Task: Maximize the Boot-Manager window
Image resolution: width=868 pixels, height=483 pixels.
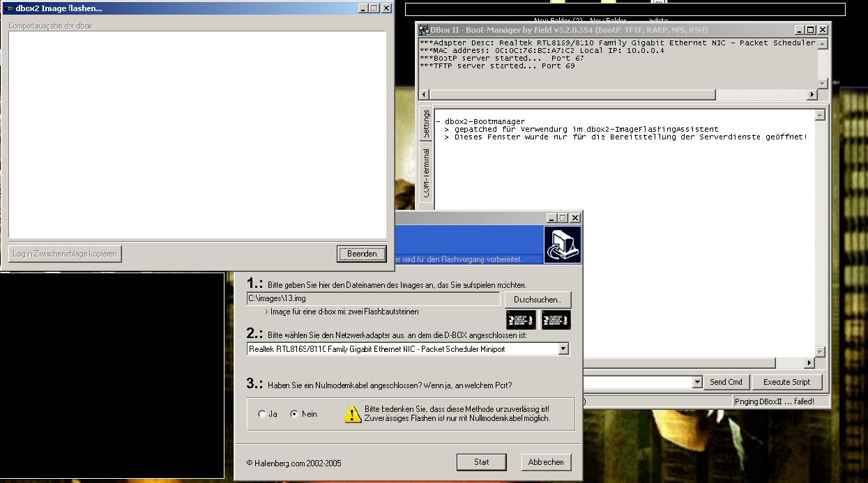Action: point(810,30)
